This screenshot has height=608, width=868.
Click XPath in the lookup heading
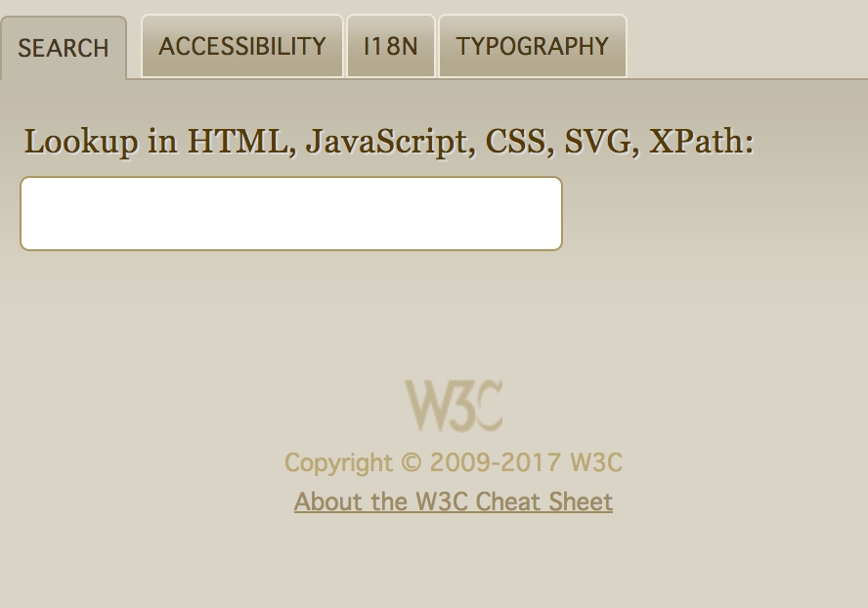click(x=701, y=141)
